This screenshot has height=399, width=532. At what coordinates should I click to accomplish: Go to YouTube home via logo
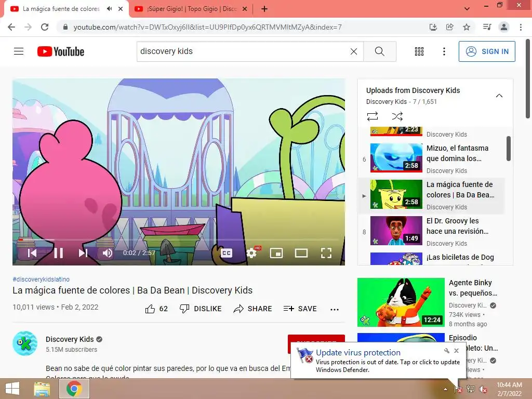pyautogui.click(x=61, y=51)
